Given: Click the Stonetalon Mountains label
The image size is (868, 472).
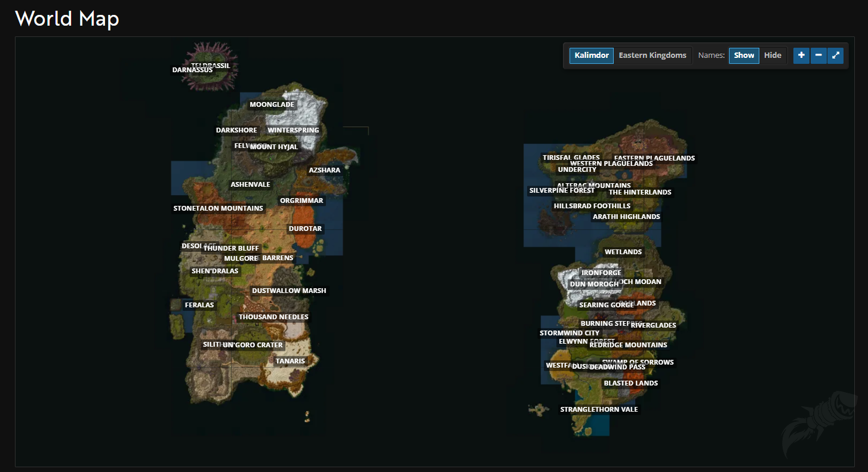Looking at the screenshot, I should (218, 208).
